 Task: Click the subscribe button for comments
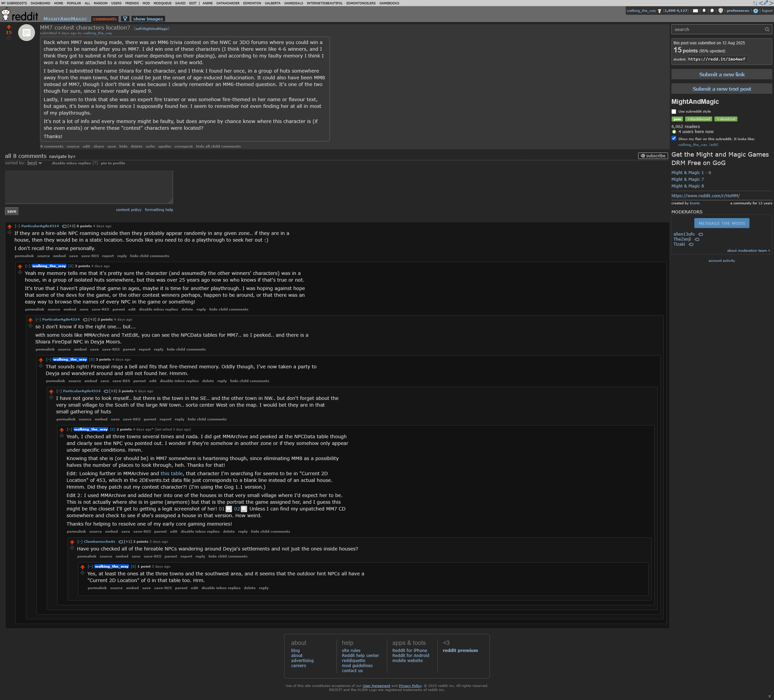tap(653, 156)
